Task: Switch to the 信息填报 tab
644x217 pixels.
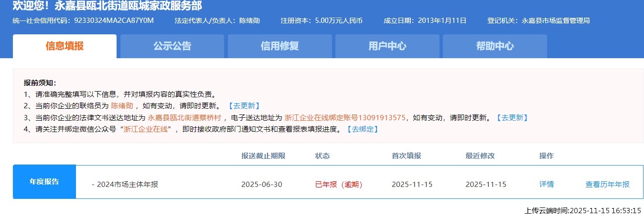Action: 64,46
